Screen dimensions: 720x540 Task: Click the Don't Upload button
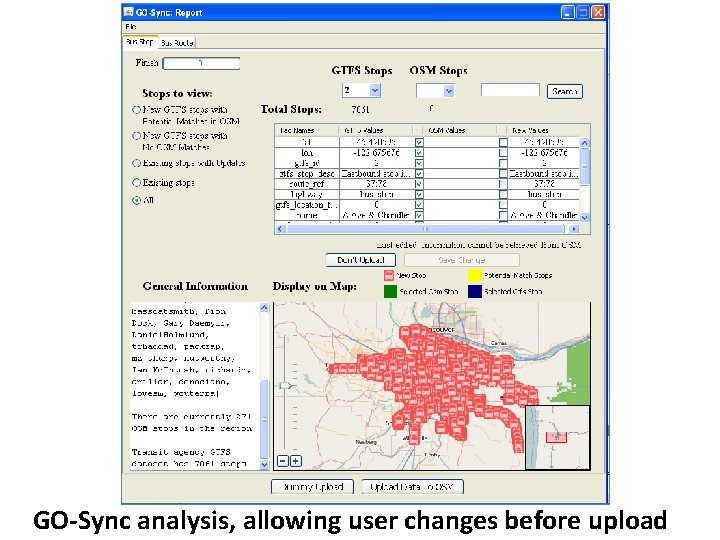pyautogui.click(x=360, y=260)
